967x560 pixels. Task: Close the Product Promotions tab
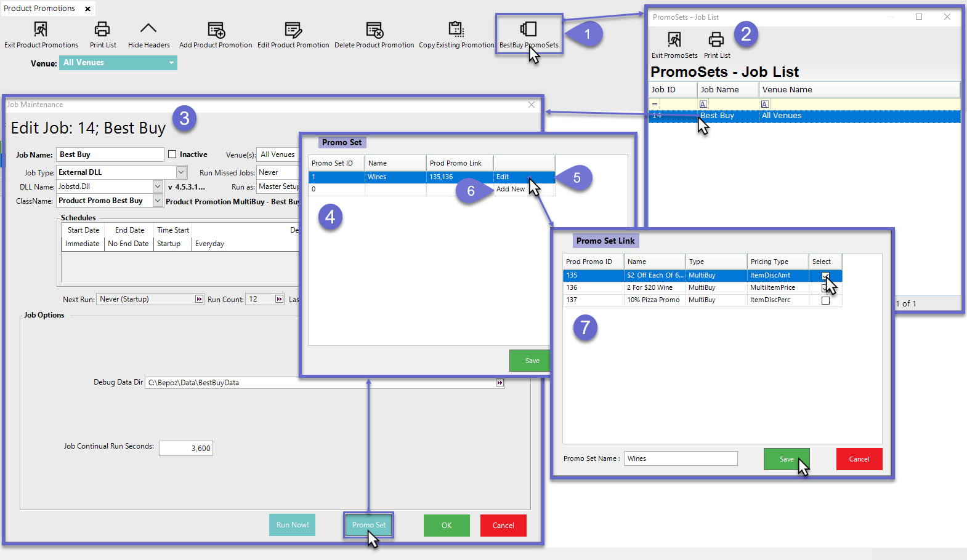(87, 9)
